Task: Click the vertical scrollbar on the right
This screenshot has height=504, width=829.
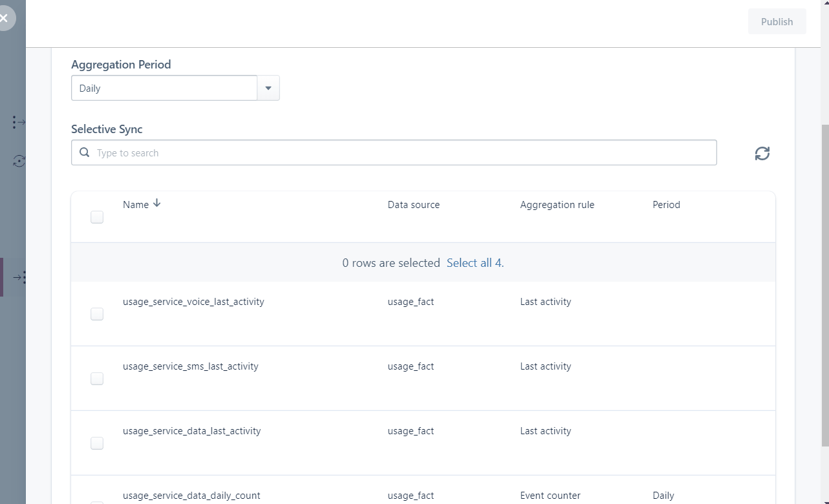Action: coord(824,284)
